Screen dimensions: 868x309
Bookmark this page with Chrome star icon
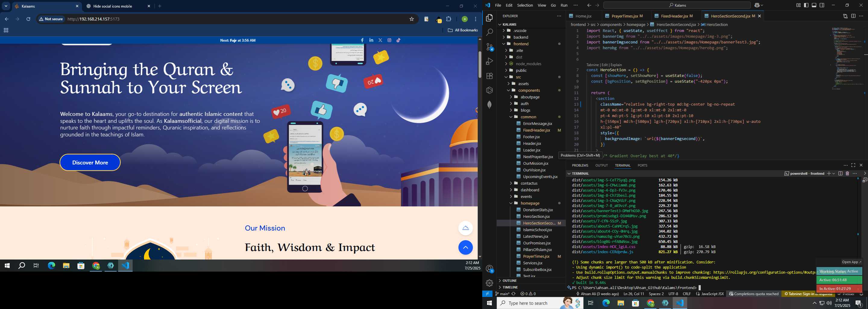pos(411,19)
